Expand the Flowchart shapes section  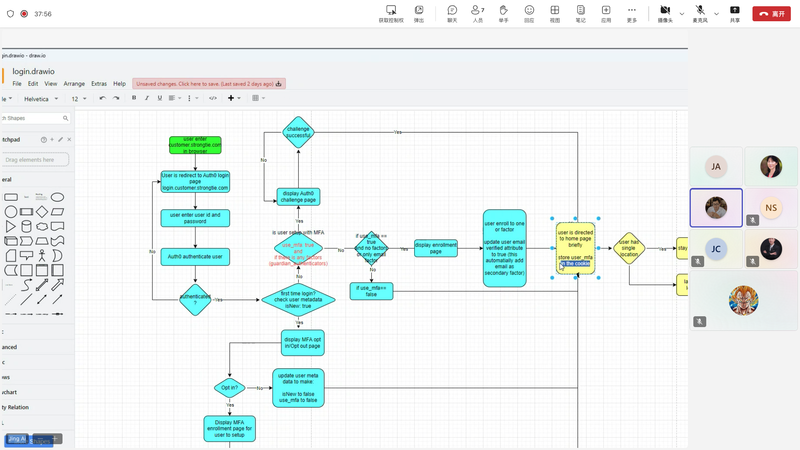click(9, 392)
